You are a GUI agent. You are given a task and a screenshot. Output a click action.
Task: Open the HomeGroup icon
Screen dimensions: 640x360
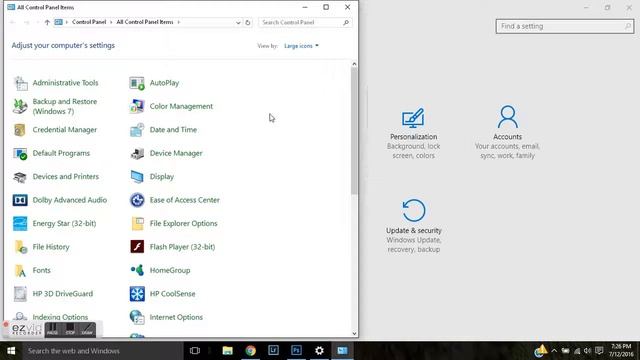tap(137, 270)
